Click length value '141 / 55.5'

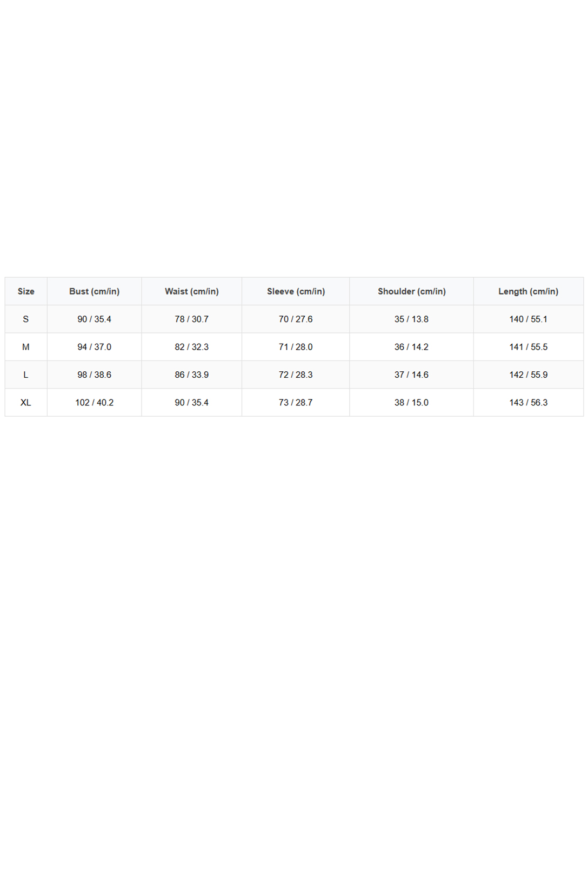[x=529, y=347]
